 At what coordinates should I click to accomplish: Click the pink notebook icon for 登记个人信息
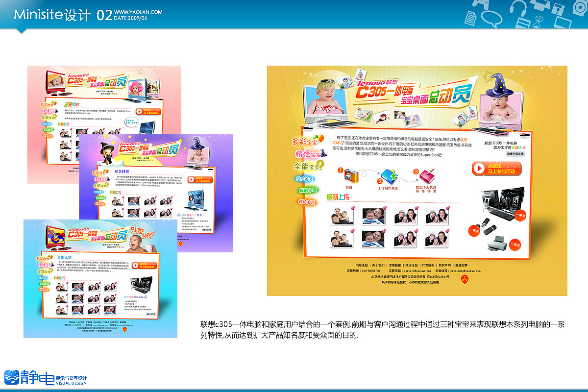click(x=427, y=176)
